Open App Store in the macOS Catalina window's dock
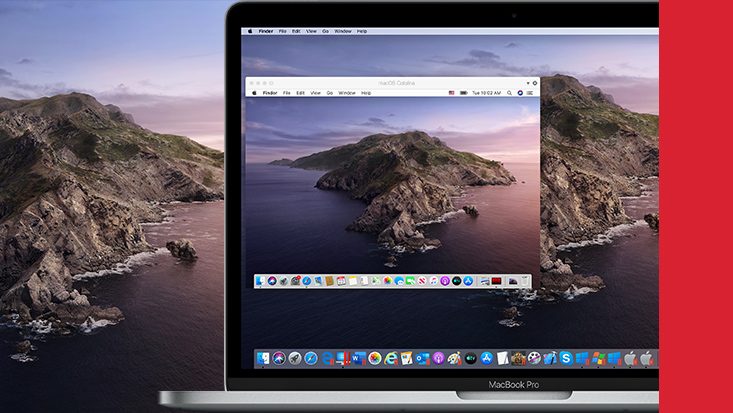733x413 pixels. [x=468, y=281]
